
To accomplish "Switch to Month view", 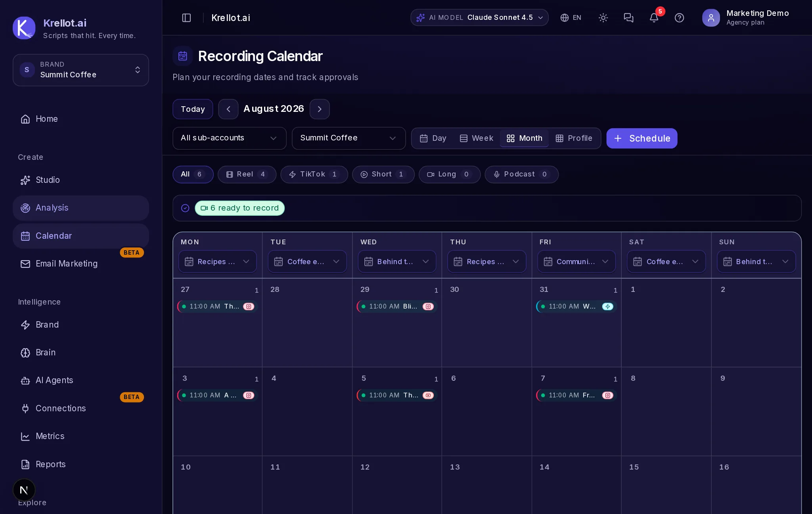I will coord(524,138).
